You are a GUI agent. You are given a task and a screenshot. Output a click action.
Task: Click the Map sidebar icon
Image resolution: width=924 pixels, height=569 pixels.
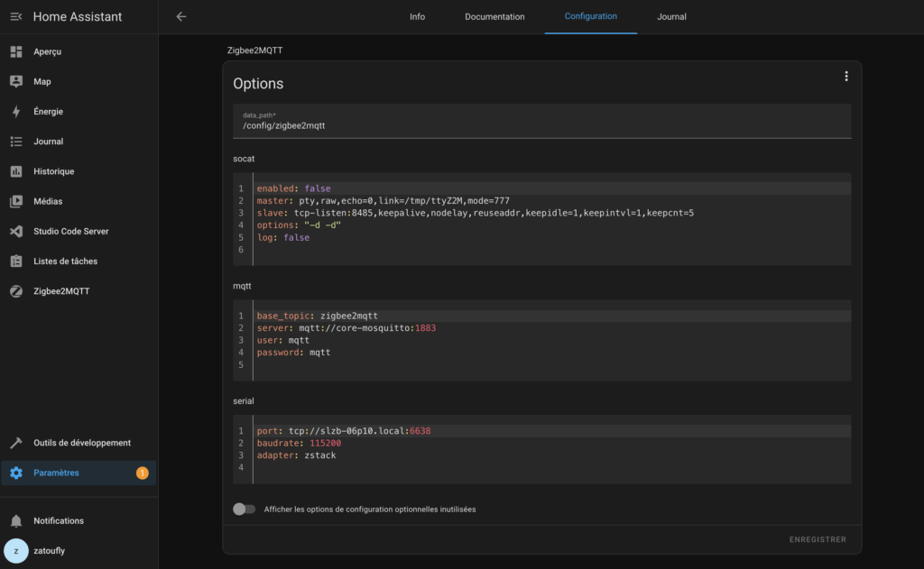point(16,81)
